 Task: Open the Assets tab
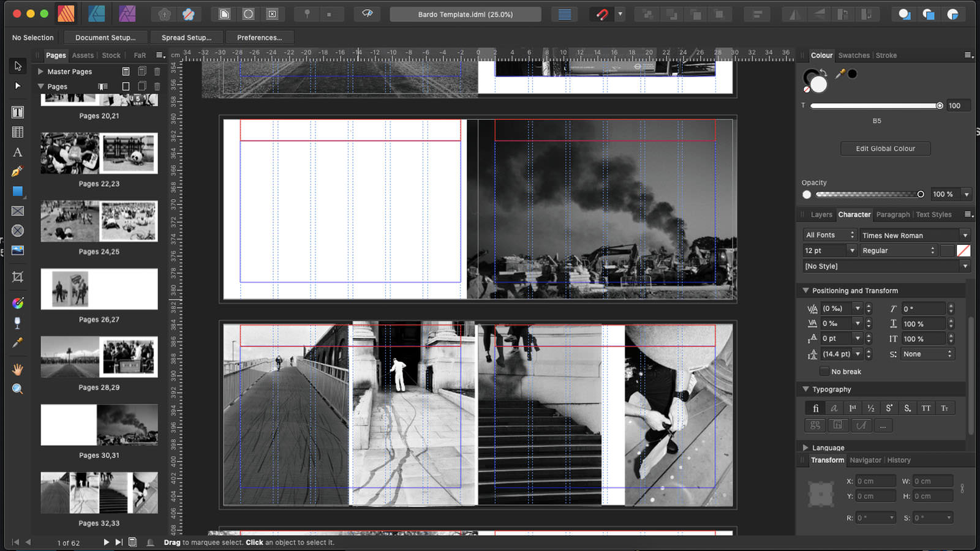pos(83,55)
